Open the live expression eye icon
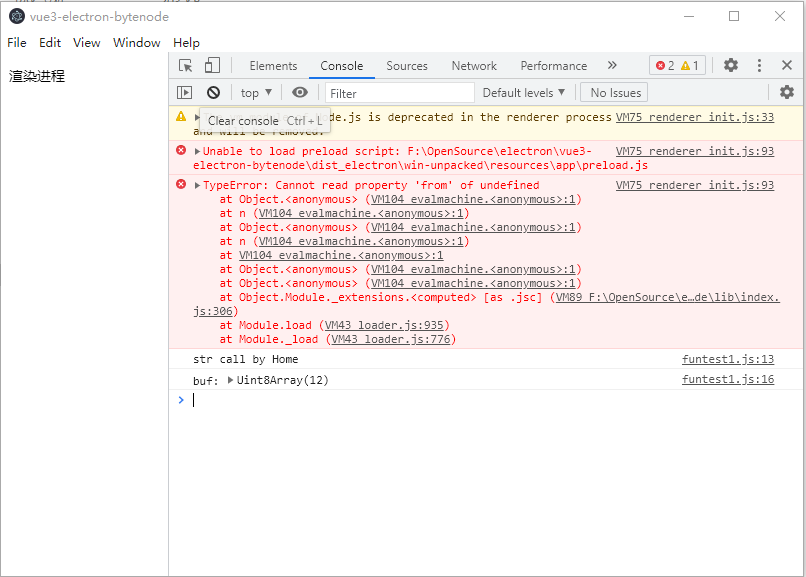The image size is (806, 577). click(300, 92)
